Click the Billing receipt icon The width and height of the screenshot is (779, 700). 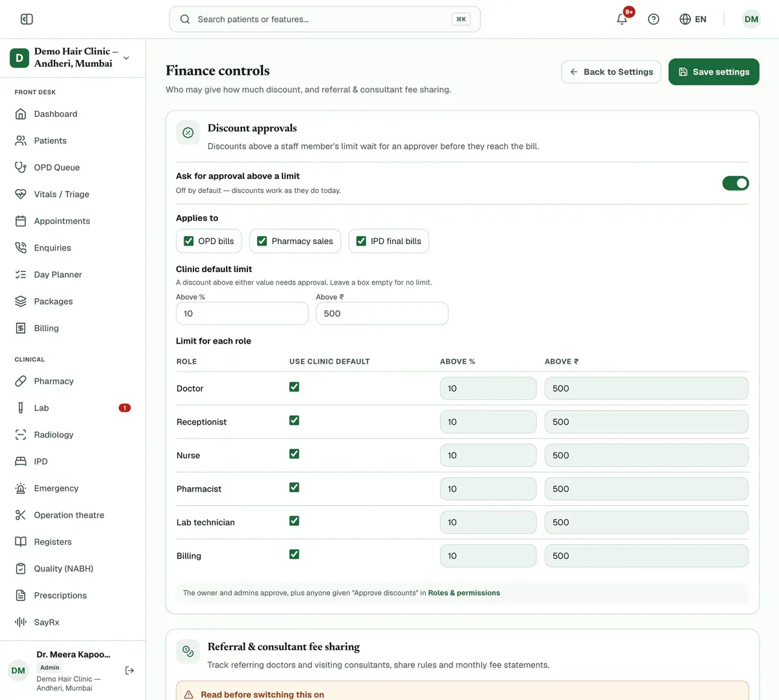coord(21,329)
